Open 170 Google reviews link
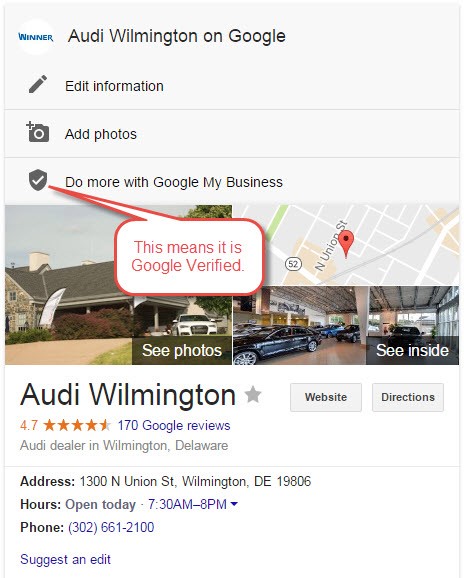This screenshot has width=464, height=578. [x=174, y=425]
